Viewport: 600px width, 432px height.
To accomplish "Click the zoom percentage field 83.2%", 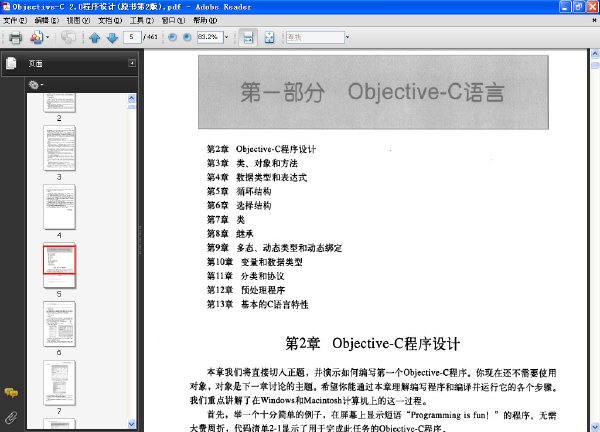I will click(210, 37).
